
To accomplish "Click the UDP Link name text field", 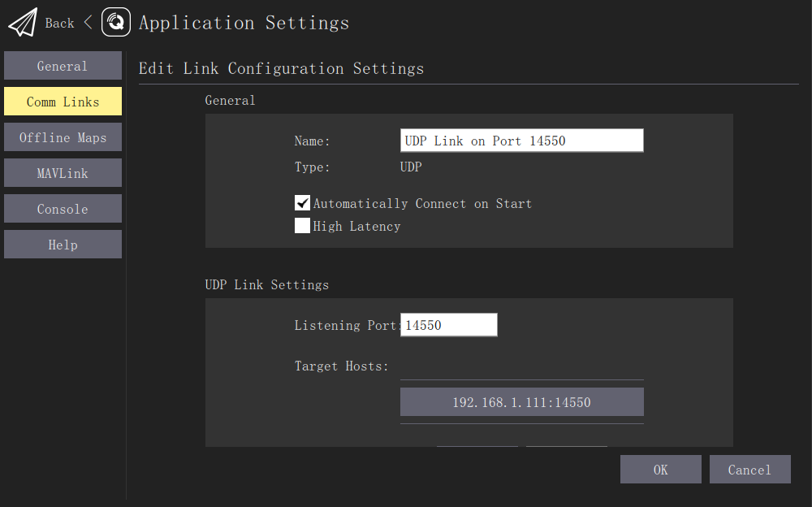I will [x=521, y=140].
